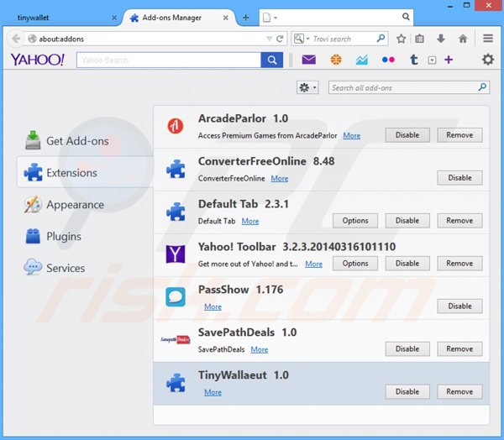Open the Yahoo Finance chart icon
Viewport: 504px width, 440px height.
pyautogui.click(x=361, y=60)
